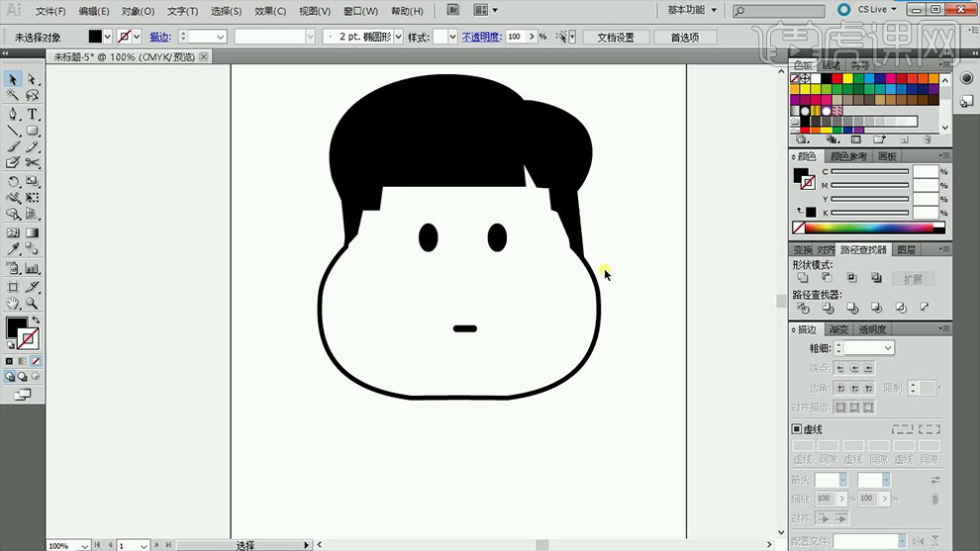Click the Divide pathfinder icon
Screen dimensions: 980x551
point(803,309)
